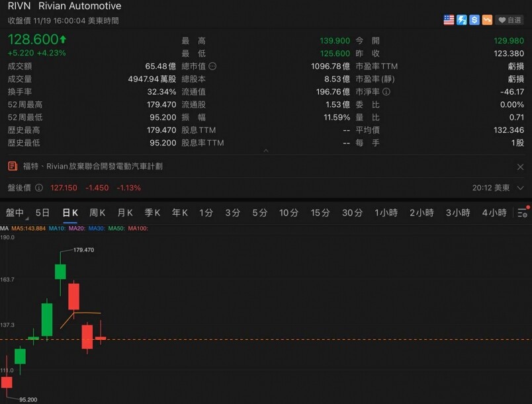Click the 振幅 value 11.59%
This screenshot has height=404, width=532.
pyautogui.click(x=337, y=117)
